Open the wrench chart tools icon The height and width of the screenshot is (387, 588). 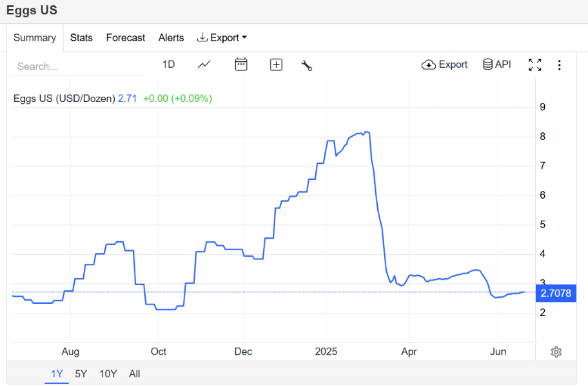click(307, 65)
